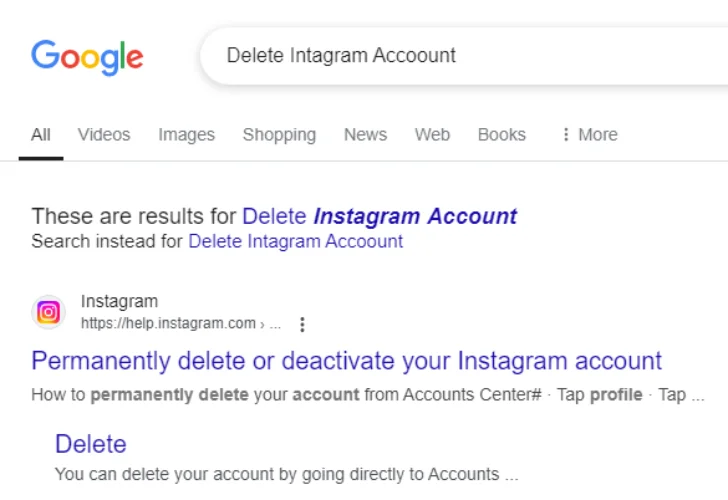The width and height of the screenshot is (728, 500).
Task: Switch to the Images tab
Action: coord(186,135)
